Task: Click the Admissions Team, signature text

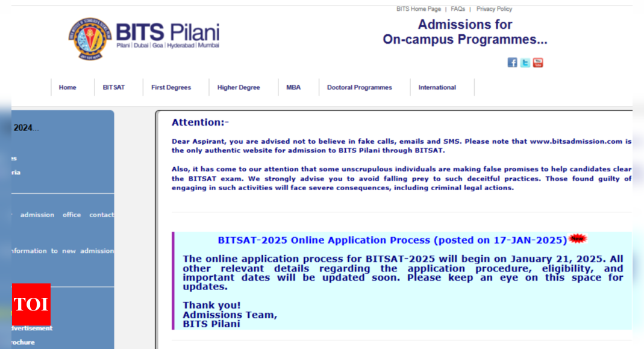Action: tap(230, 315)
